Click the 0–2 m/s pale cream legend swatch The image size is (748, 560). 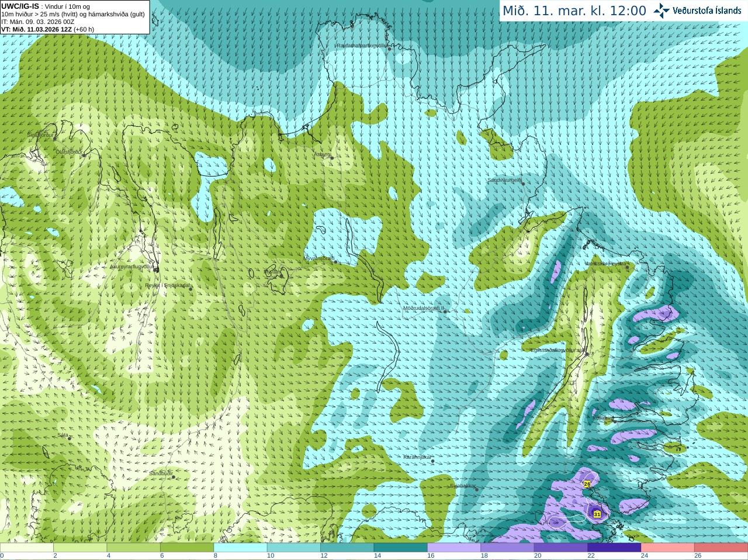pyautogui.click(x=26, y=548)
